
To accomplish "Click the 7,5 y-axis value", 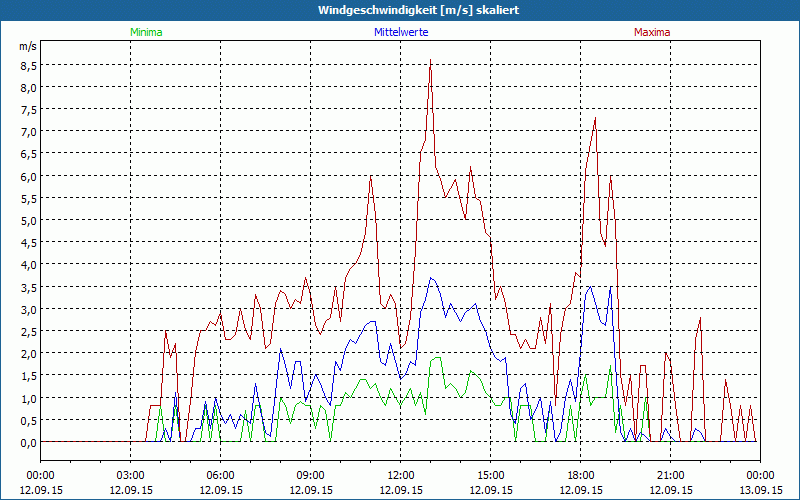I will coord(28,110).
